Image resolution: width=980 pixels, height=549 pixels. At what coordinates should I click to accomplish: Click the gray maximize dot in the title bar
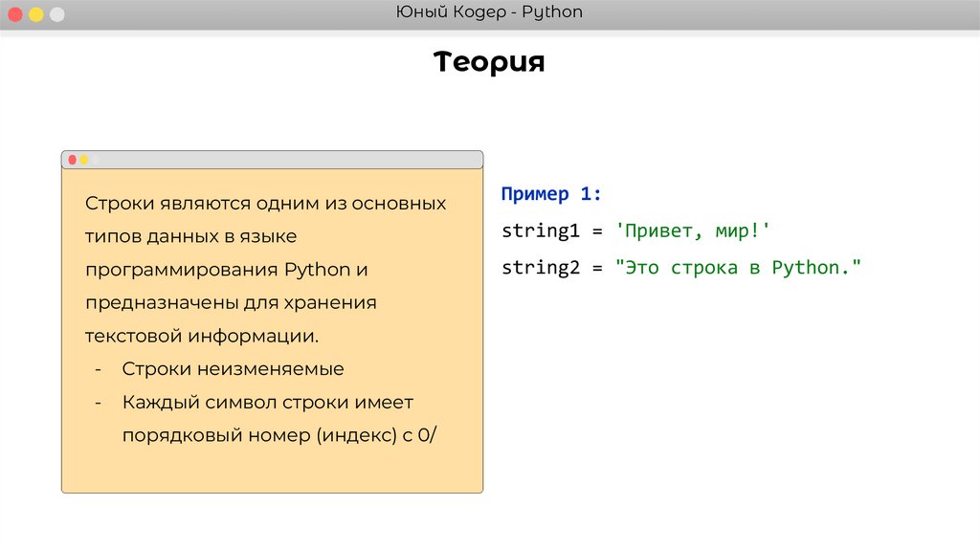pyautogui.click(x=56, y=14)
